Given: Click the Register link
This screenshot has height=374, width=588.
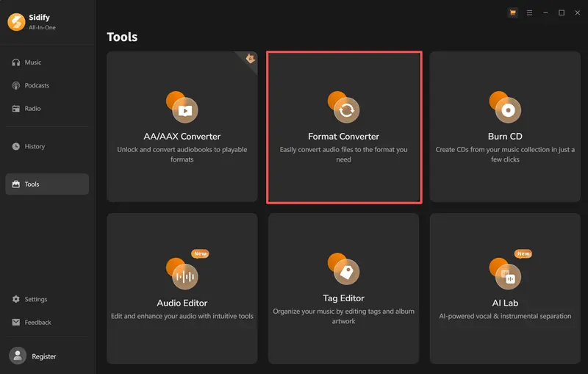Looking at the screenshot, I should pos(44,356).
